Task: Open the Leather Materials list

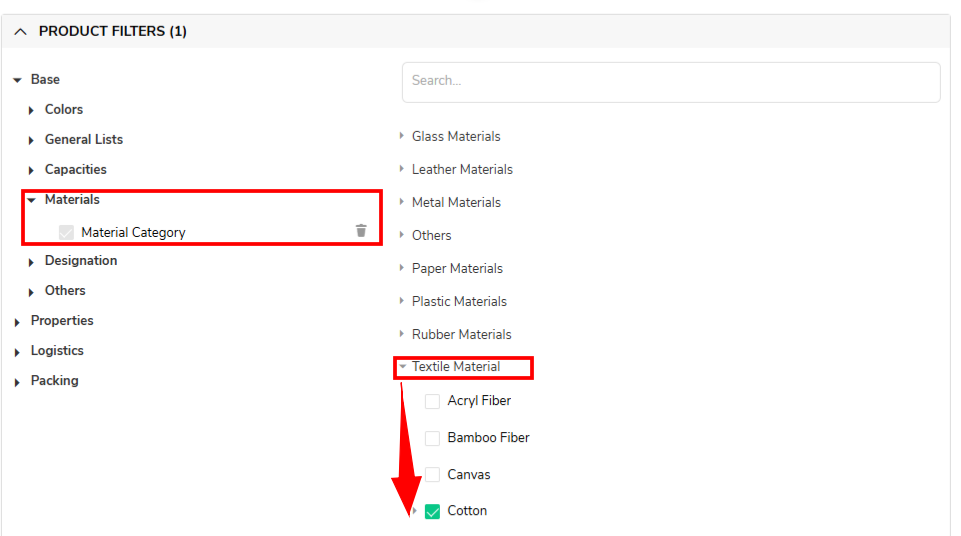Action: (x=462, y=169)
